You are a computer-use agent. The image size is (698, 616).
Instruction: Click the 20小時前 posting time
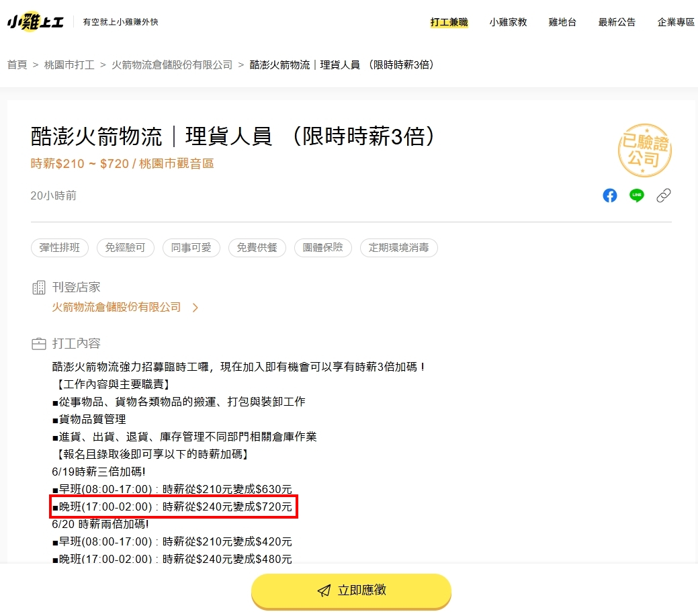pos(54,196)
